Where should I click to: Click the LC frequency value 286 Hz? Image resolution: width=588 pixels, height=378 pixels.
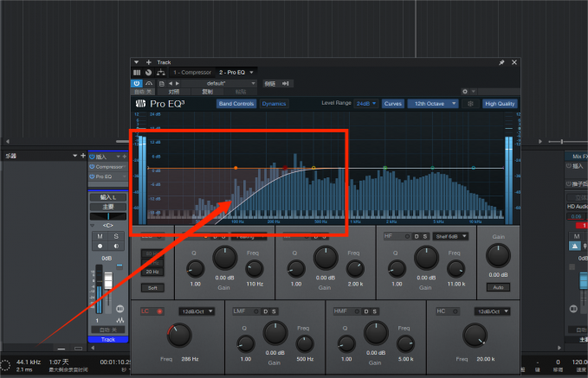[191, 359]
